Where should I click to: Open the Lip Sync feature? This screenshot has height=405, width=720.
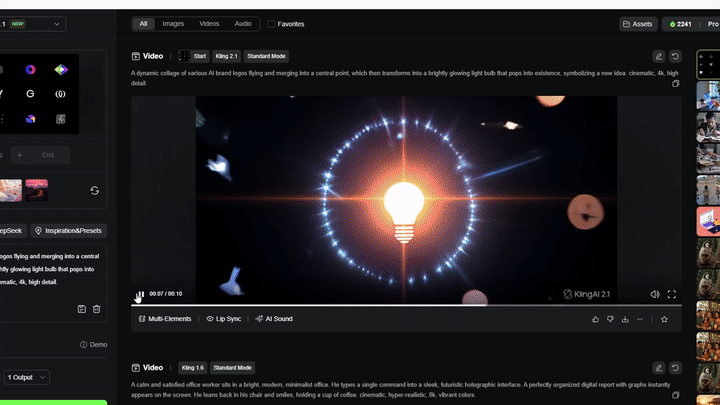[224, 319]
